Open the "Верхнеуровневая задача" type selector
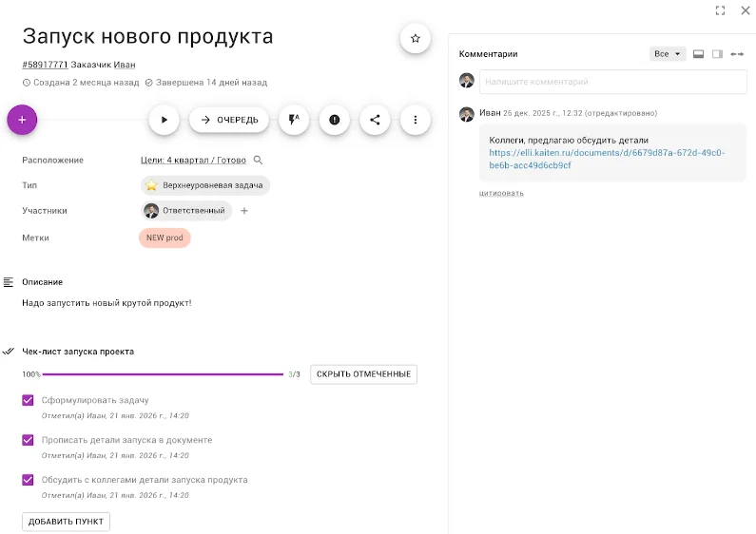 [204, 185]
